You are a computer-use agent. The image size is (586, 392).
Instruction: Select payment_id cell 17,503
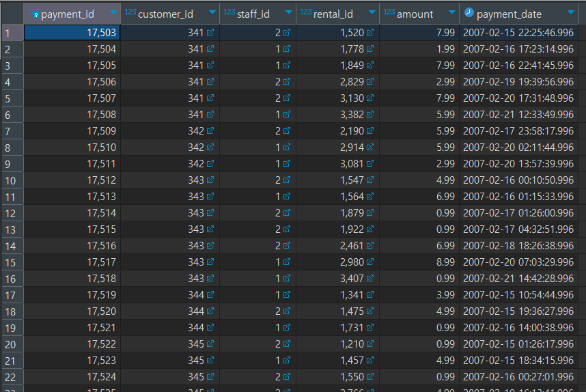pyautogui.click(x=72, y=33)
